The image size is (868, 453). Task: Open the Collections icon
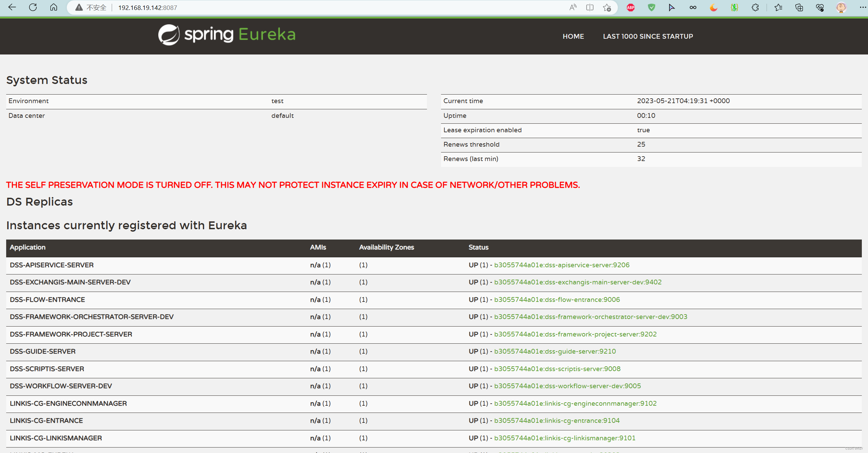click(799, 8)
